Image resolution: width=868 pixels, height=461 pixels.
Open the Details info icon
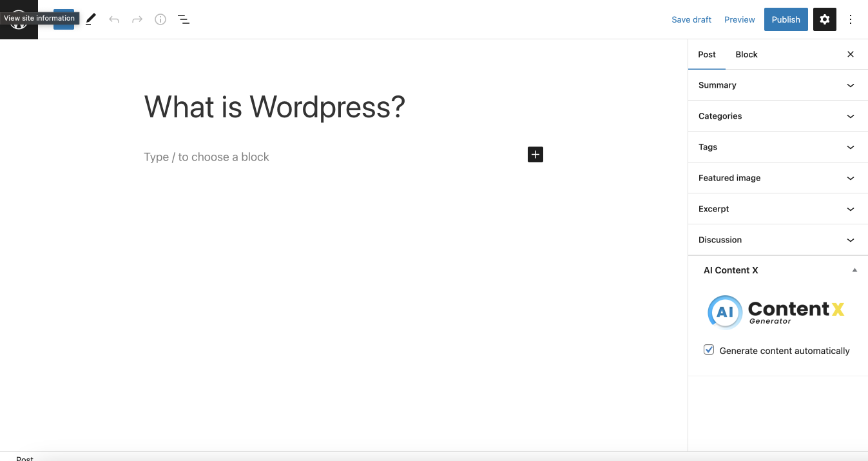[x=160, y=19]
